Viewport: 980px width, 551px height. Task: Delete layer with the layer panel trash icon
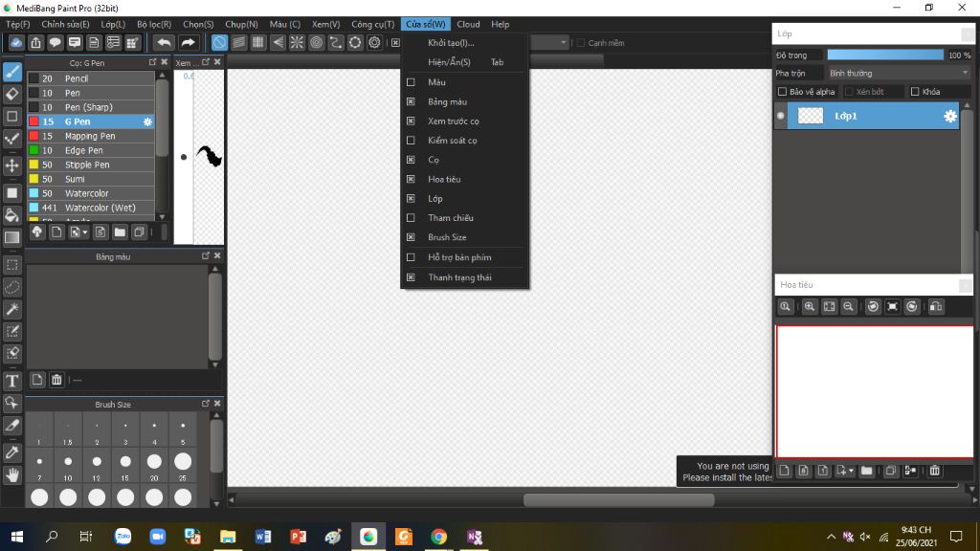[x=934, y=471]
